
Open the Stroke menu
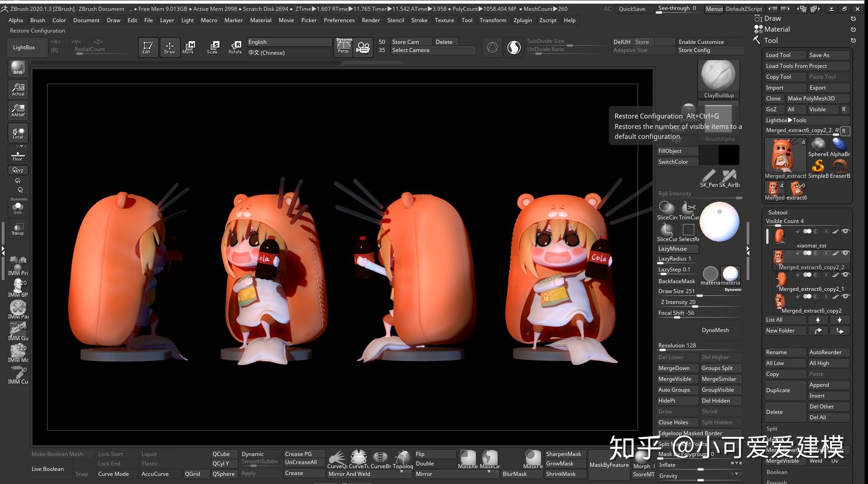(419, 20)
